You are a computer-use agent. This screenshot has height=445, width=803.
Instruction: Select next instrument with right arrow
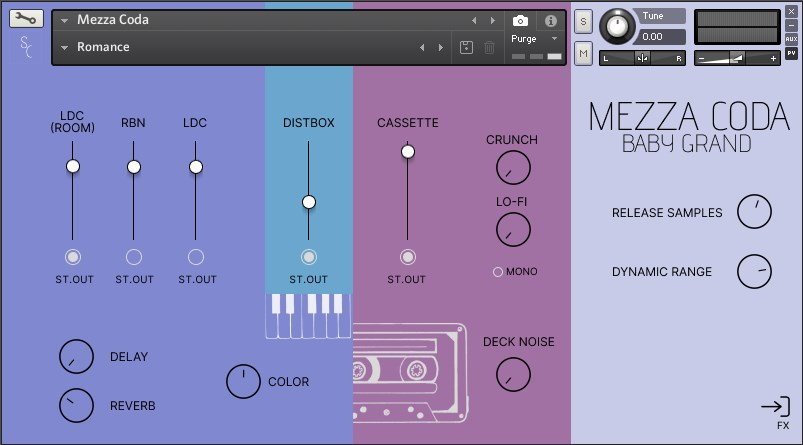click(492, 20)
